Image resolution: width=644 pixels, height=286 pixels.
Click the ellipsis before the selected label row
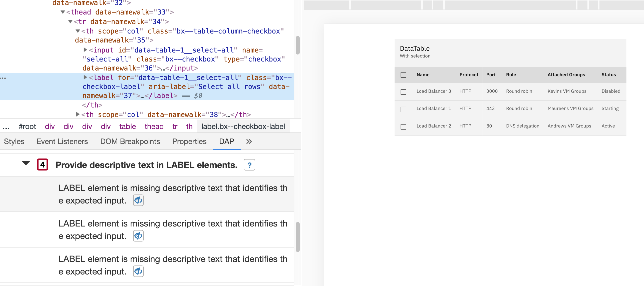[3, 78]
